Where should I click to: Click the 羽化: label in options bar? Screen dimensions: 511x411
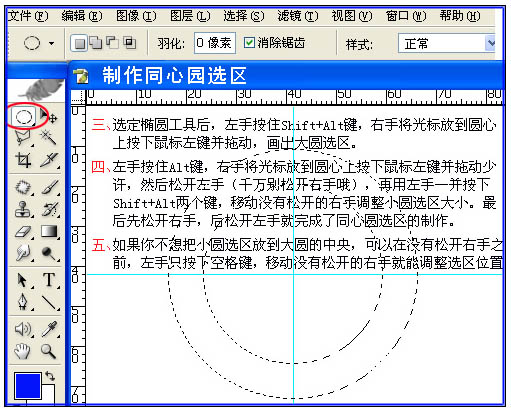[171, 44]
